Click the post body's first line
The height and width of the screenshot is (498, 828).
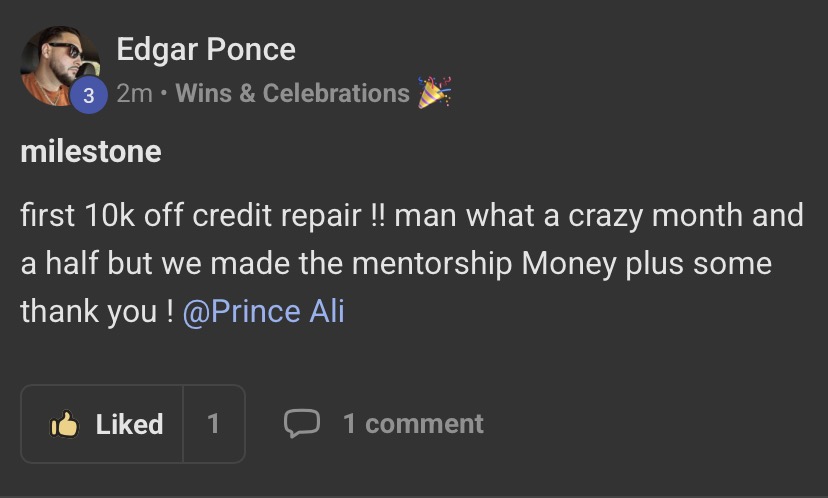tap(412, 216)
